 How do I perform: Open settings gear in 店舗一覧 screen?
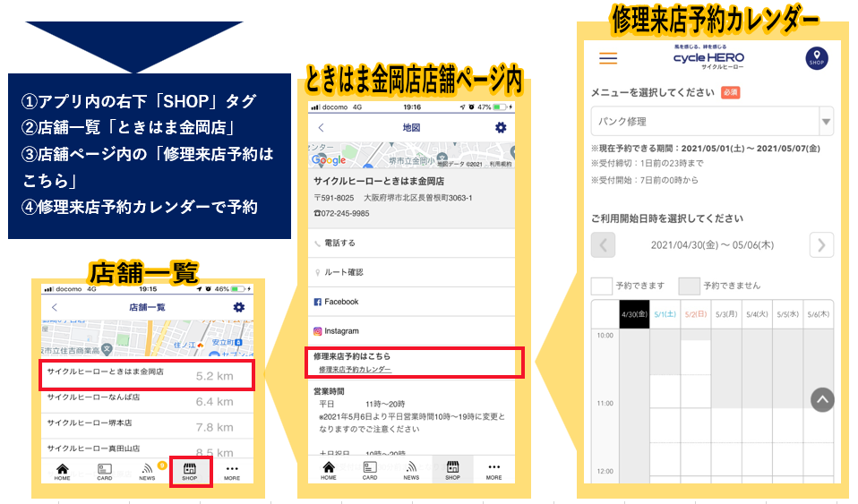238,307
